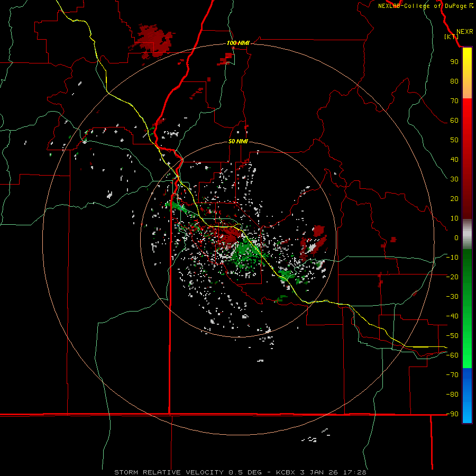Click the -70 label on the velocity scale

coord(452,375)
